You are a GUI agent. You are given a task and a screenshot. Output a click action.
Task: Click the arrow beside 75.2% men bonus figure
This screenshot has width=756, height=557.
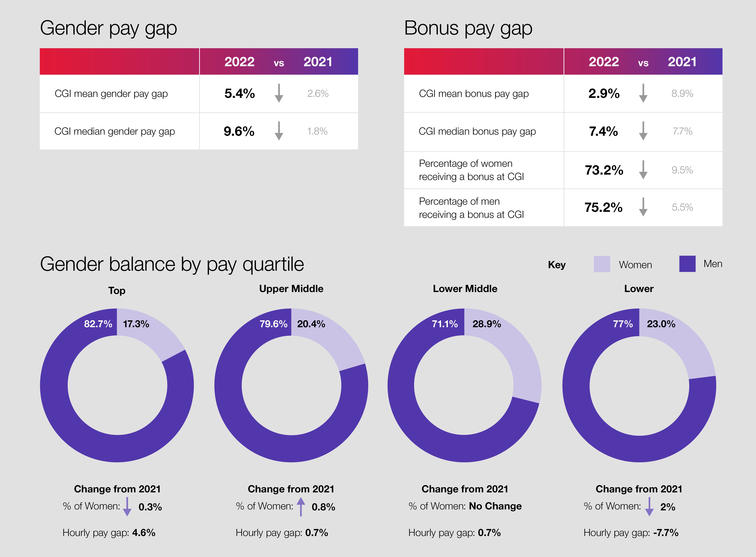click(x=643, y=207)
